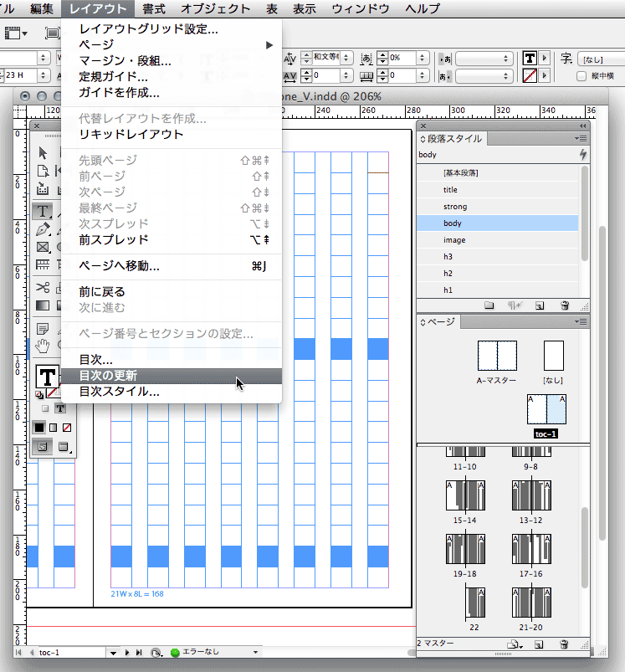Select the 15-14 spread thumbnail
625x672 pixels.
pyautogui.click(x=465, y=495)
